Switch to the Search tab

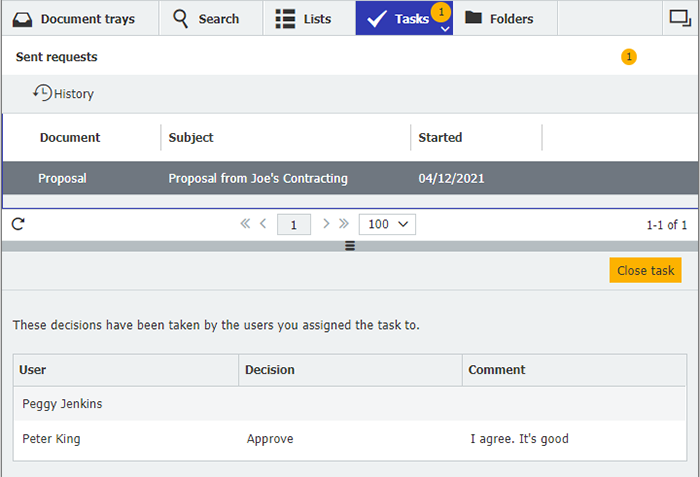(206, 18)
